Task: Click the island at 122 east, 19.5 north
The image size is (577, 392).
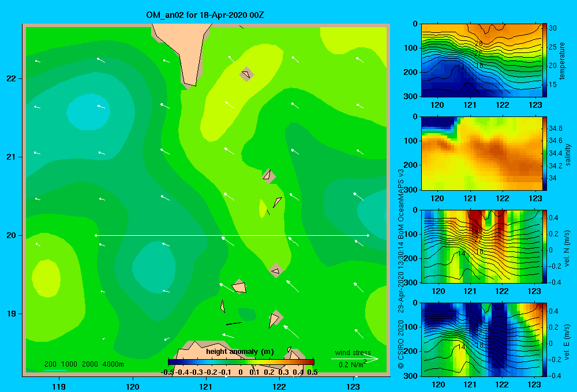Action: click(x=276, y=270)
